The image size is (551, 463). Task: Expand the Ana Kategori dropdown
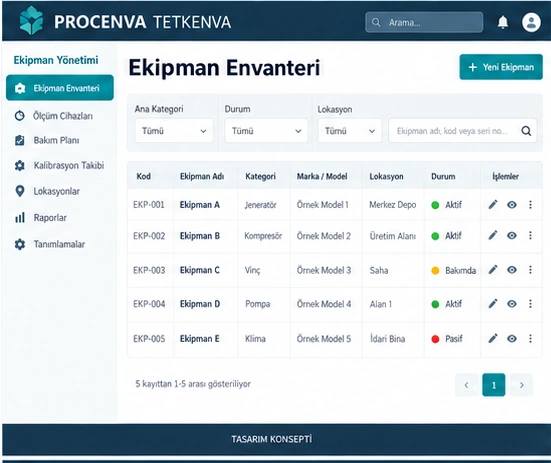pos(174,131)
